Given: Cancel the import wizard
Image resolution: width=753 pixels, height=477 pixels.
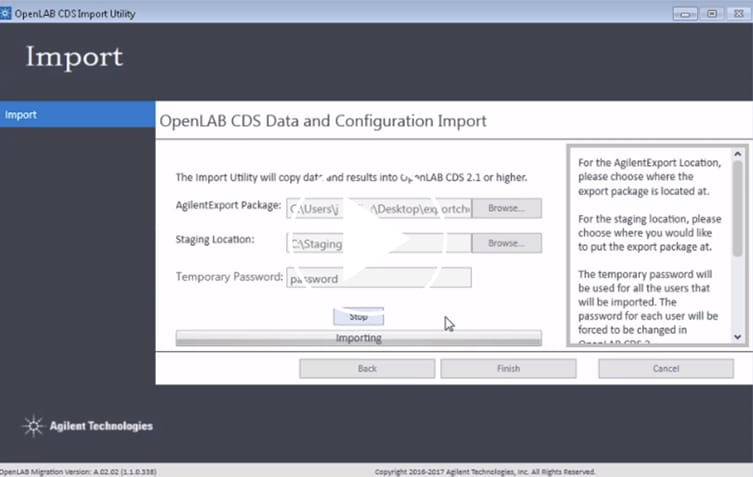Looking at the screenshot, I should [x=665, y=368].
